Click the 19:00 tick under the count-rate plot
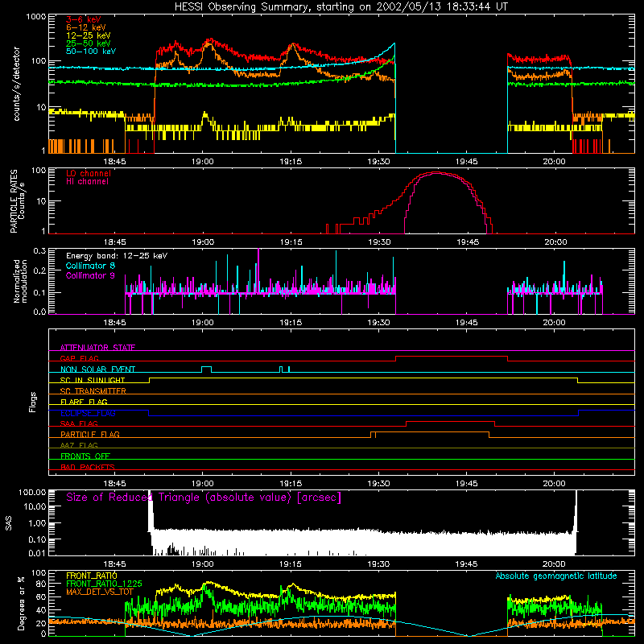 tap(203, 162)
